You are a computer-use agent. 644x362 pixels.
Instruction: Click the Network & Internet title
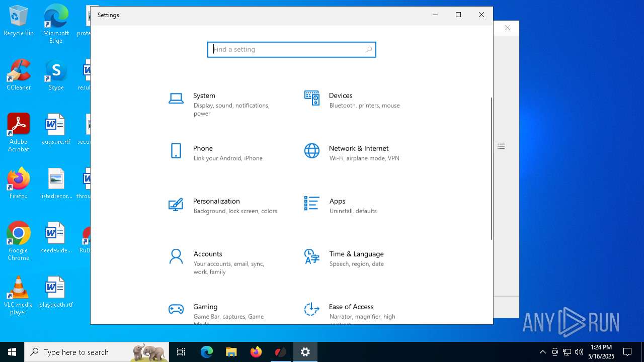(x=359, y=148)
